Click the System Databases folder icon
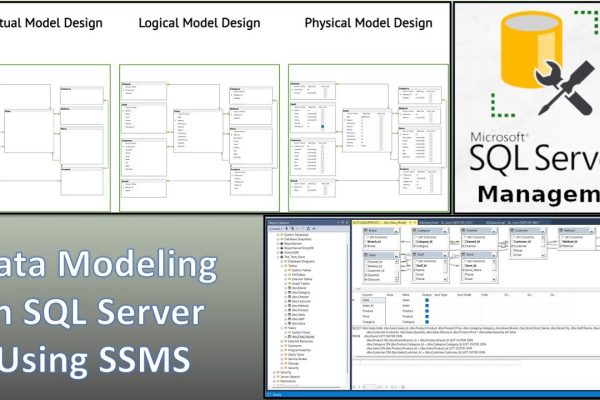600x400 pixels. click(x=280, y=235)
